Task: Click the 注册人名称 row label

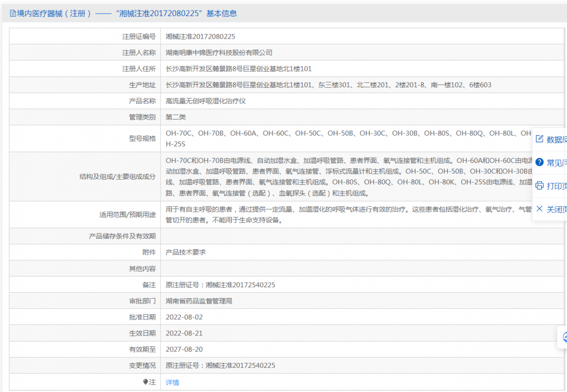Action: (x=139, y=52)
